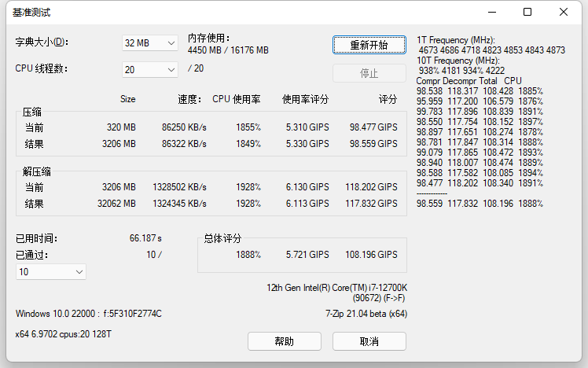Screen dimensions: 588x368
Task: Click the 基准测试 window title bar
Action: [x=236, y=12]
